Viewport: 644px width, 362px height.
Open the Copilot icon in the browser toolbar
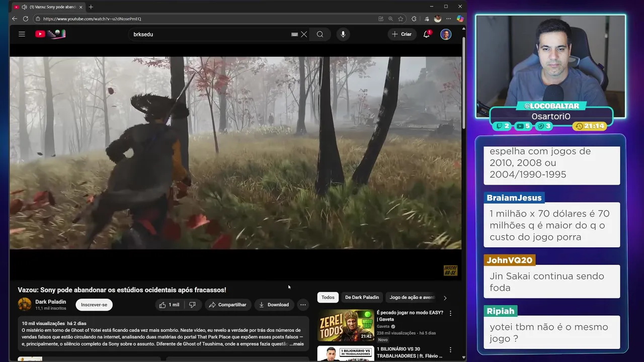(460, 19)
